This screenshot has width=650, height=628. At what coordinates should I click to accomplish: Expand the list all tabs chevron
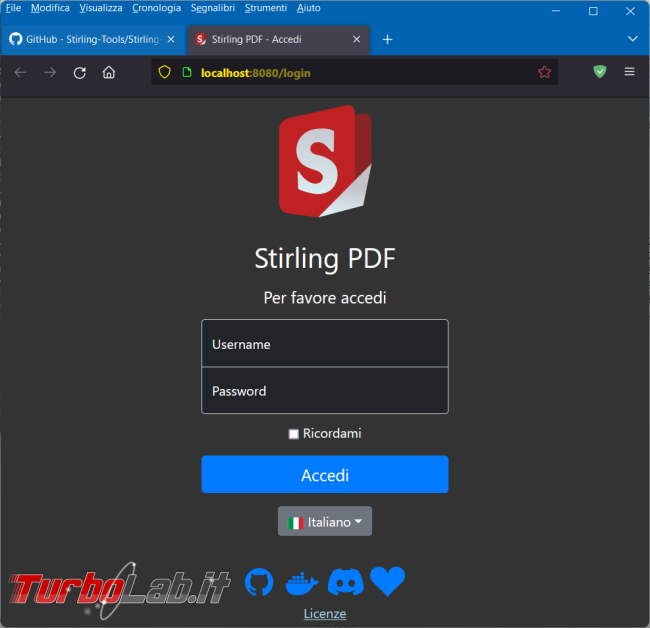click(633, 39)
